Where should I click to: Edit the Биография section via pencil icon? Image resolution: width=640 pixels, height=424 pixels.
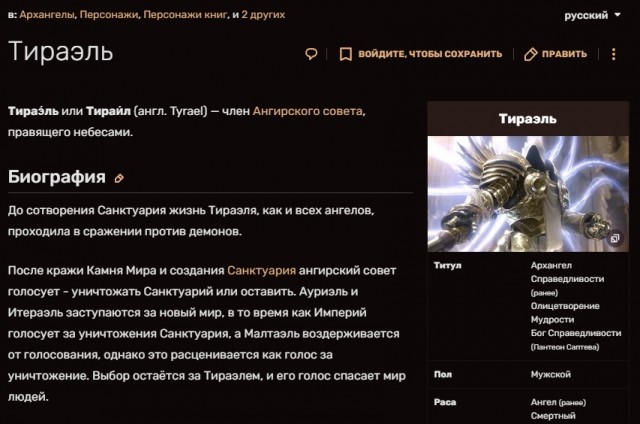point(119,178)
